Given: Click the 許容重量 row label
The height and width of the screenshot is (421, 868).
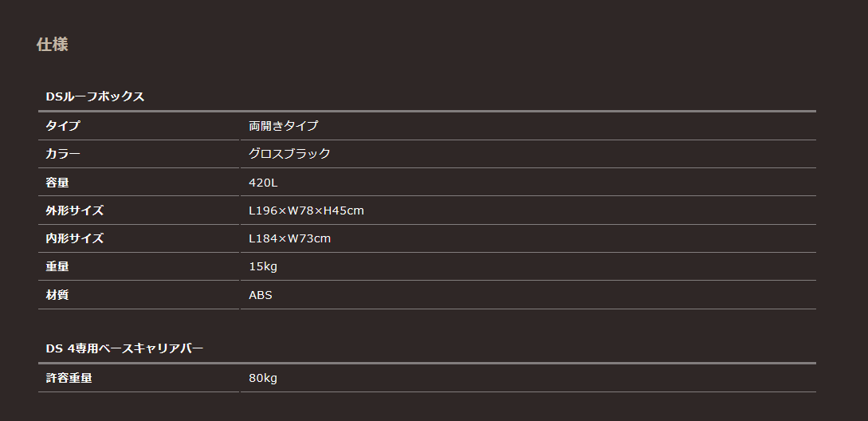Looking at the screenshot, I should (x=69, y=378).
